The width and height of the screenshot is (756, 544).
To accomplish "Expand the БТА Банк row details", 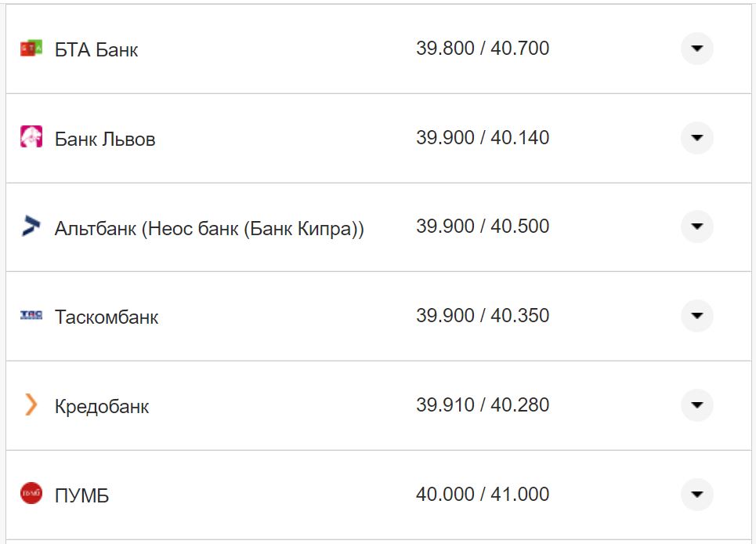I will click(x=696, y=49).
